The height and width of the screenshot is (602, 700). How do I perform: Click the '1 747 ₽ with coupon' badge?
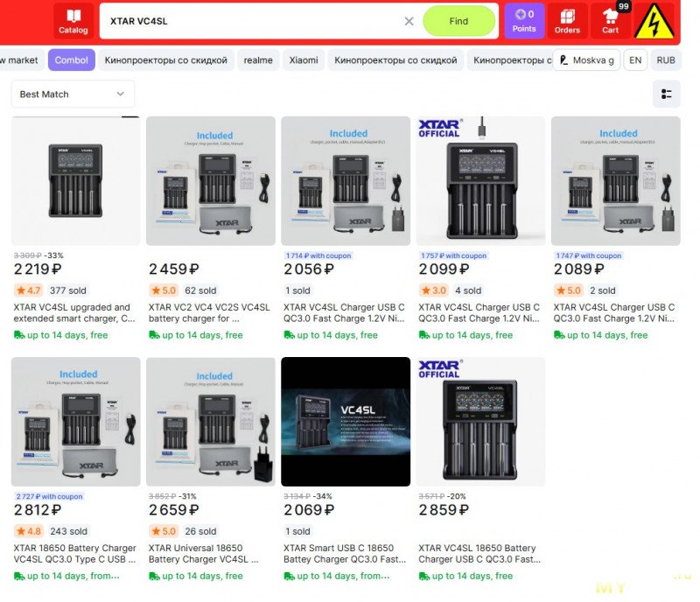tap(588, 255)
